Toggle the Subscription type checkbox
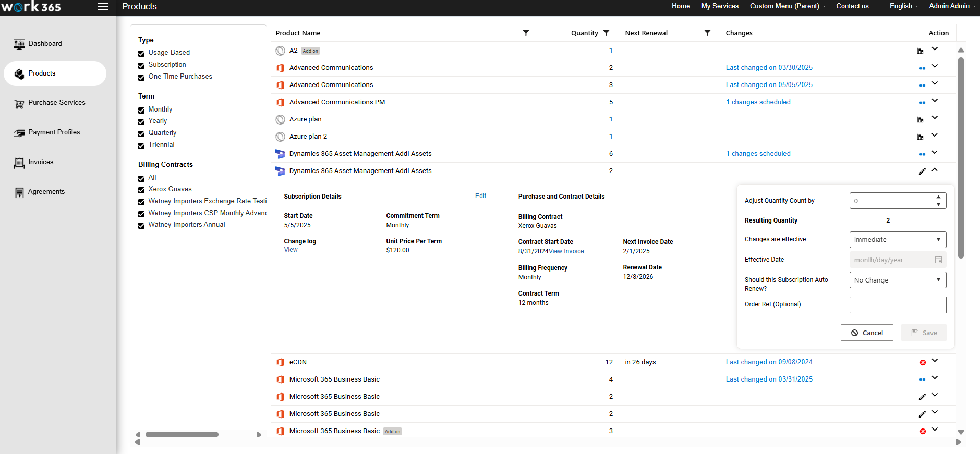 click(x=141, y=65)
